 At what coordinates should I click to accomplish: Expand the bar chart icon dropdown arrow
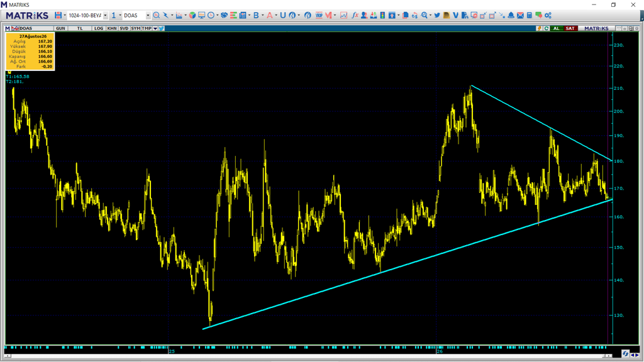tap(186, 15)
